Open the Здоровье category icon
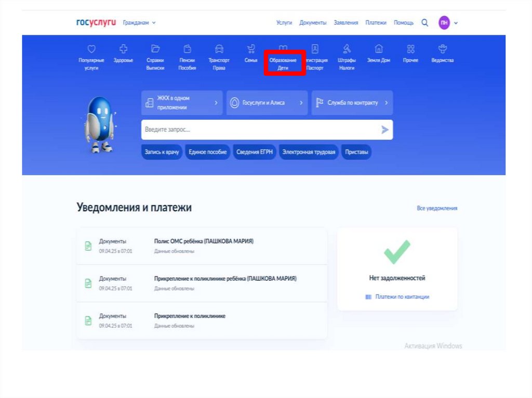This screenshot has height=398, width=532. [123, 49]
